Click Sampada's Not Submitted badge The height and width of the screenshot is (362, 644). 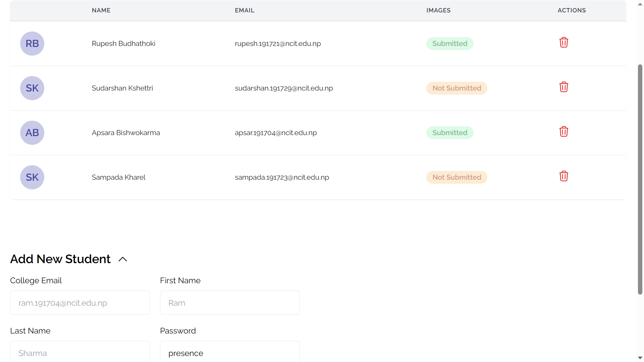click(457, 177)
